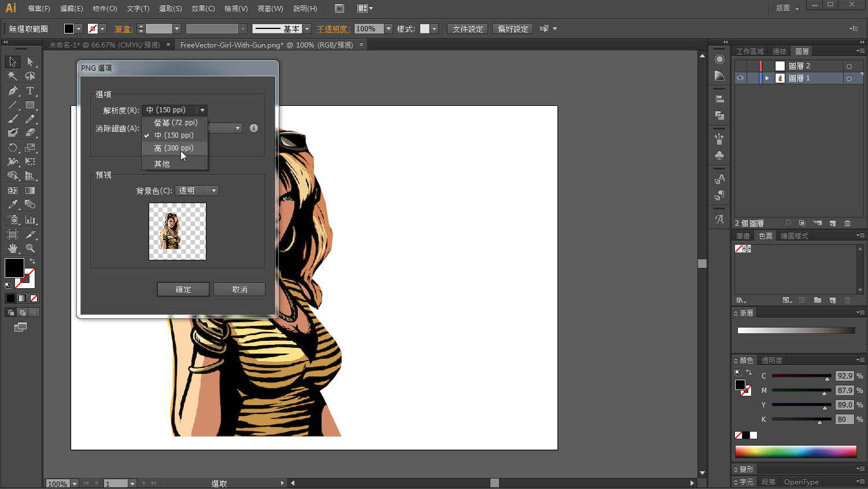Open the fill color dropdown in control bar

(x=79, y=29)
